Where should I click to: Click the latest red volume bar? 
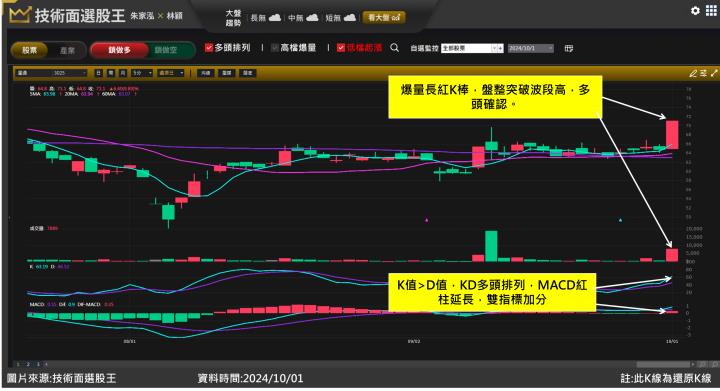(x=672, y=255)
